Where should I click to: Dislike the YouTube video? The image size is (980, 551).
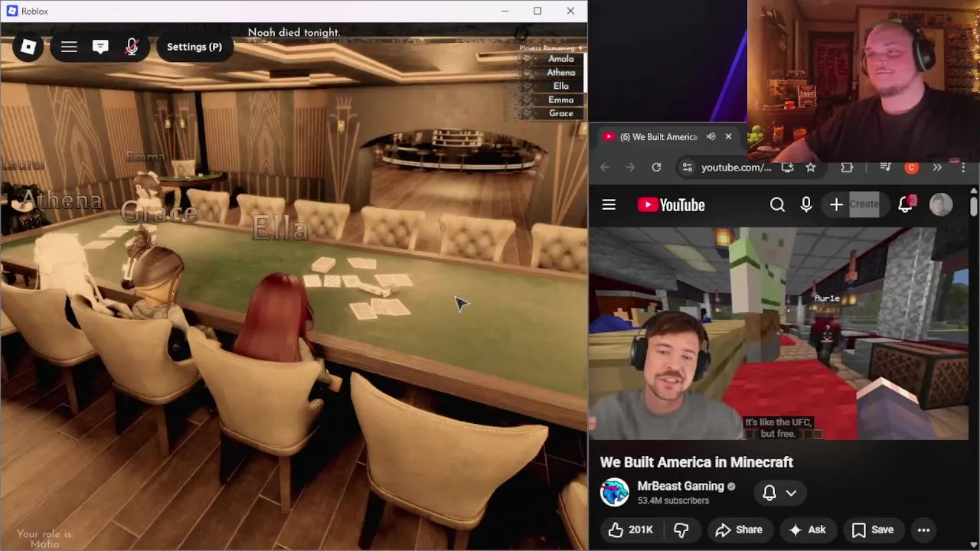point(681,530)
